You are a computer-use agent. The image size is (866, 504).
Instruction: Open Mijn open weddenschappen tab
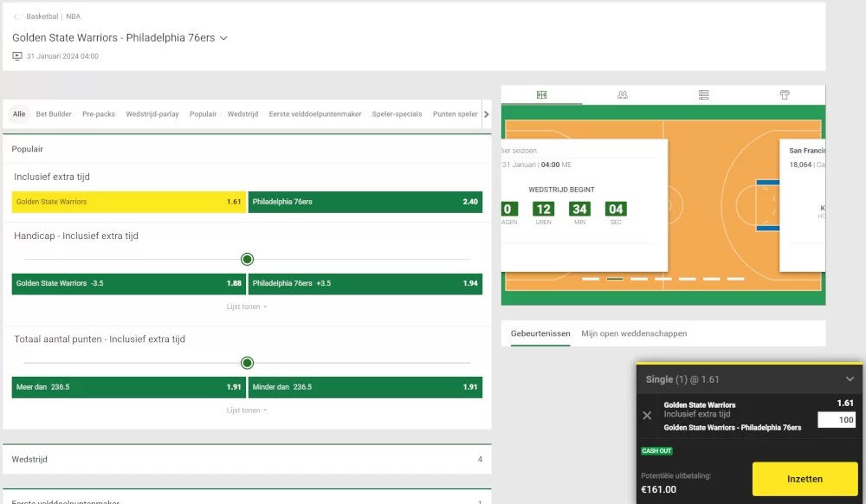pos(634,333)
